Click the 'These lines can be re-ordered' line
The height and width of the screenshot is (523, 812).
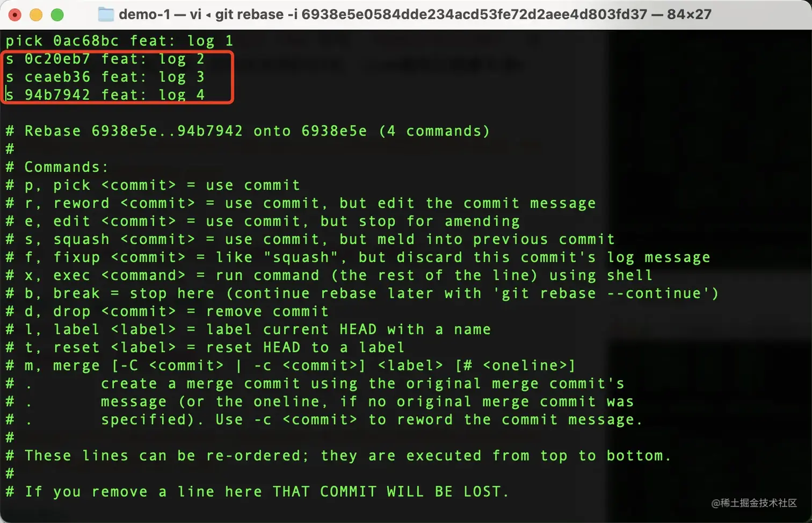338,456
